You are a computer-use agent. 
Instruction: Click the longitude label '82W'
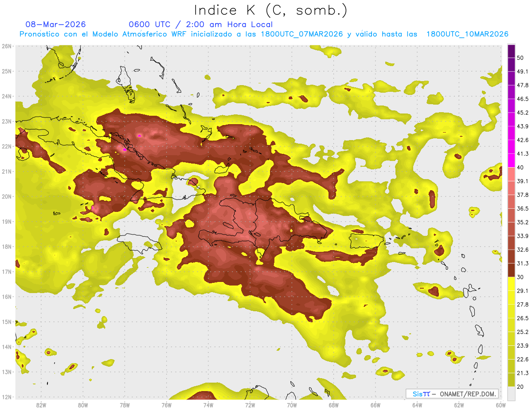pyautogui.click(x=41, y=405)
